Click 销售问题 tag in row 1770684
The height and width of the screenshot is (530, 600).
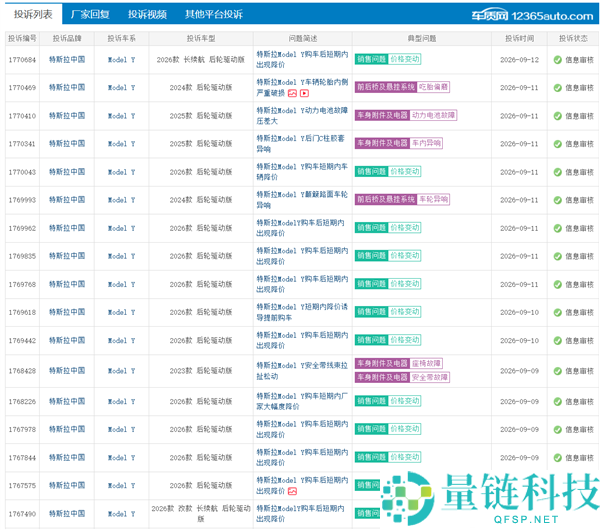coord(372,59)
